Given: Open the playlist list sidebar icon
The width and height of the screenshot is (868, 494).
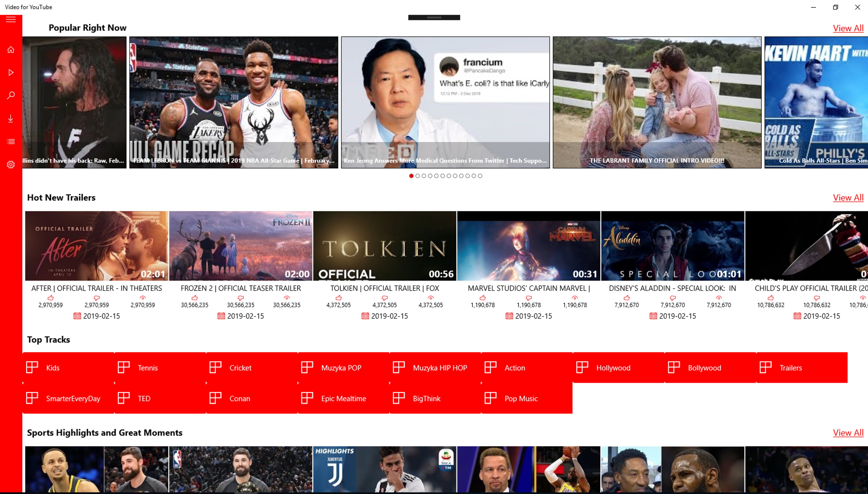Looking at the screenshot, I should click(x=11, y=142).
